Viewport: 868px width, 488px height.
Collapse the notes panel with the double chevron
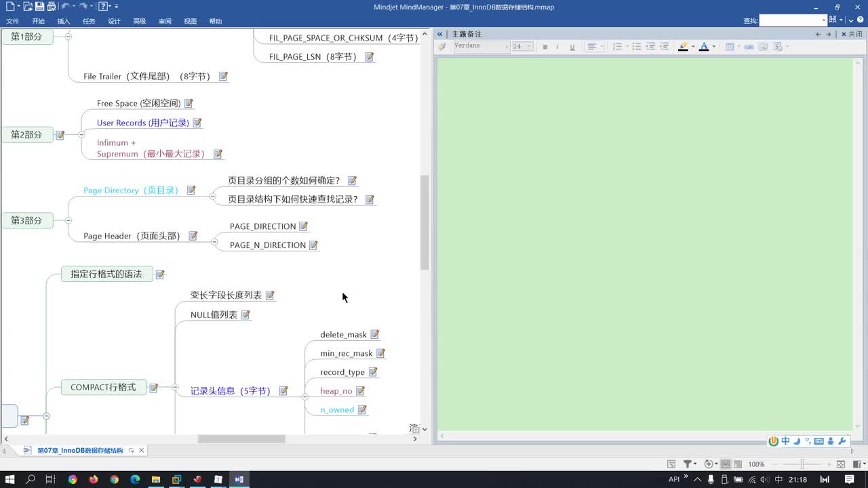point(440,34)
